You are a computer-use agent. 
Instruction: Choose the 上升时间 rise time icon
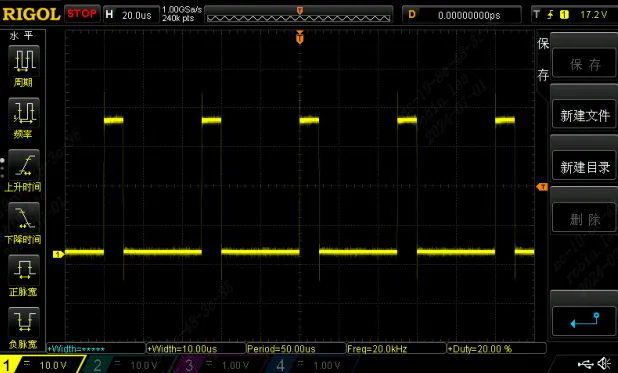[x=24, y=165]
